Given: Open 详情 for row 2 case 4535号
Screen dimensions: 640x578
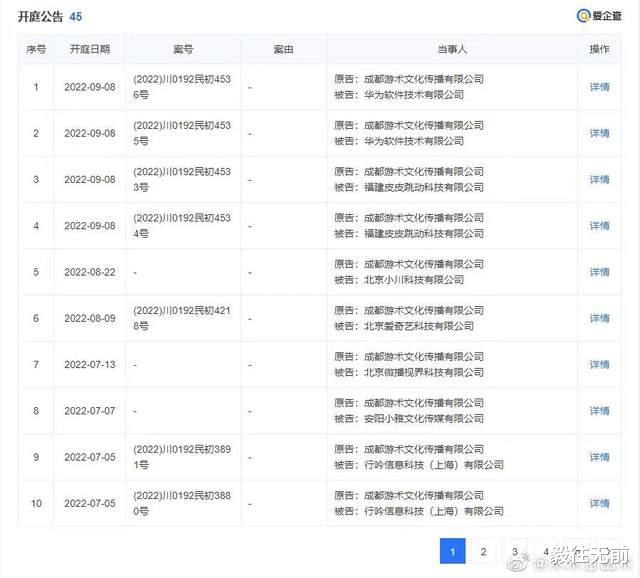Looking at the screenshot, I should coord(599,133).
